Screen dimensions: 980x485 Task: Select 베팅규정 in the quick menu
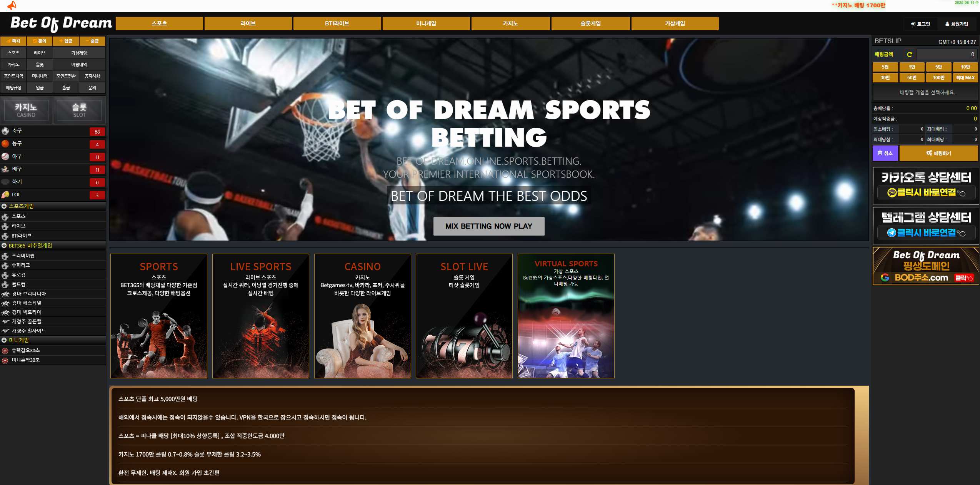pos(13,88)
